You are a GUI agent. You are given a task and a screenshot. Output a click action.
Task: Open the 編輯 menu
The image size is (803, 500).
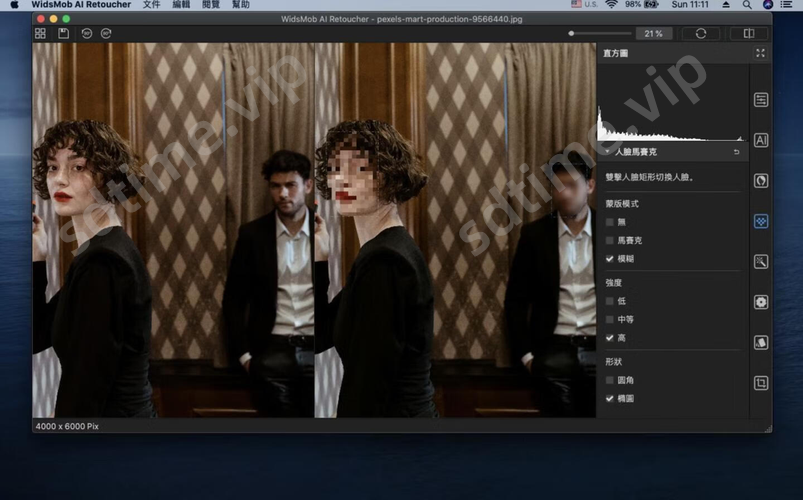(181, 5)
